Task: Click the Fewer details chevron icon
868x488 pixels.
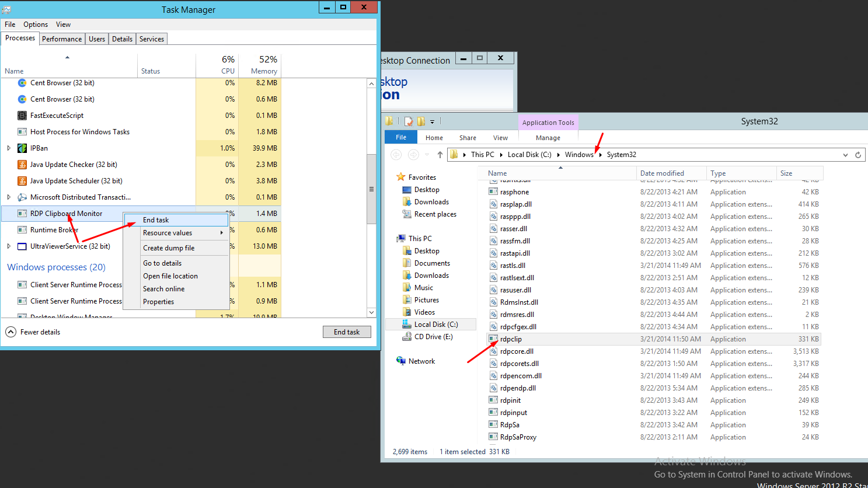Action: [11, 332]
